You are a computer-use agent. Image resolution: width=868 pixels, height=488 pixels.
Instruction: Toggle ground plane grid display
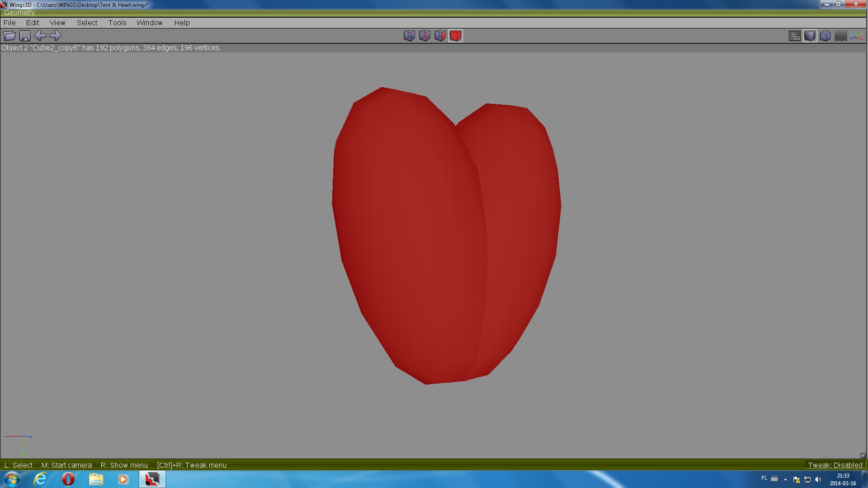pyautogui.click(x=840, y=36)
